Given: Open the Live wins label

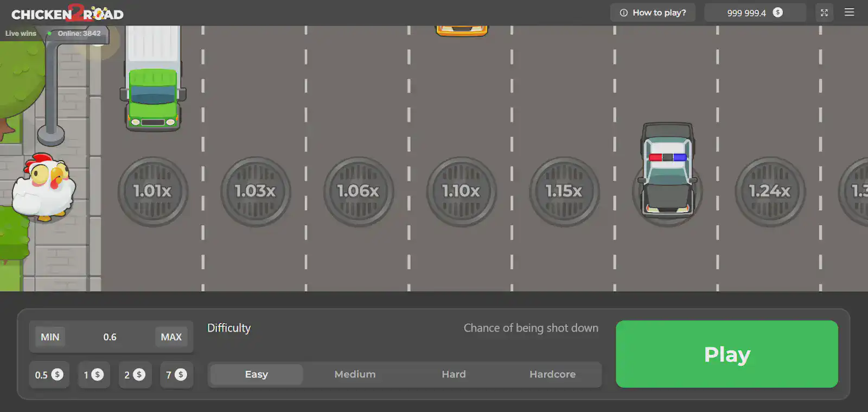Looking at the screenshot, I should (x=21, y=33).
